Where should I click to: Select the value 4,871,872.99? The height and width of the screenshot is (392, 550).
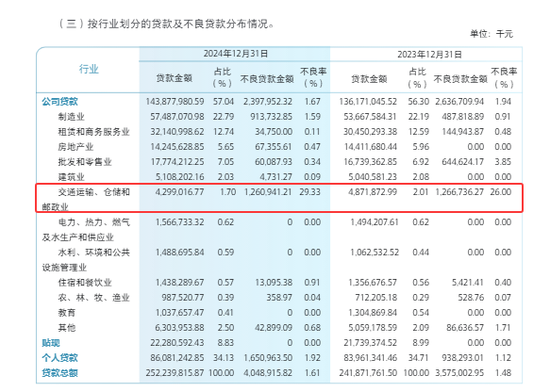373,192
